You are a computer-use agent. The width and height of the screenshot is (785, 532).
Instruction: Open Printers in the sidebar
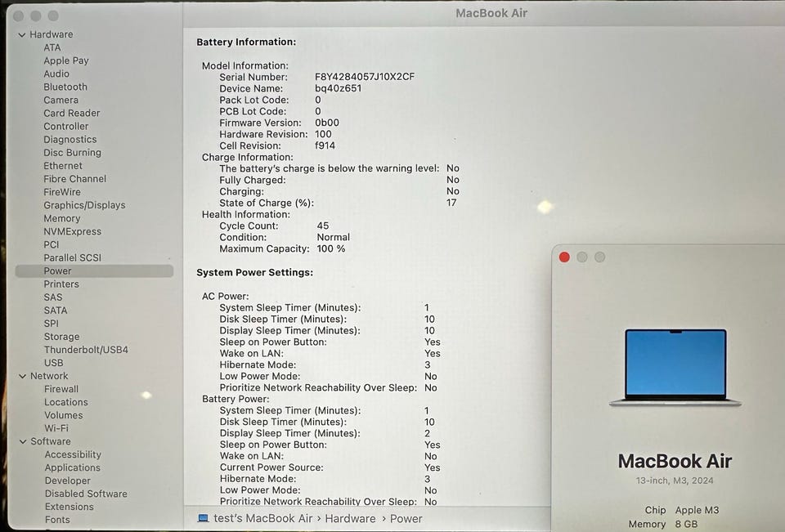click(61, 284)
